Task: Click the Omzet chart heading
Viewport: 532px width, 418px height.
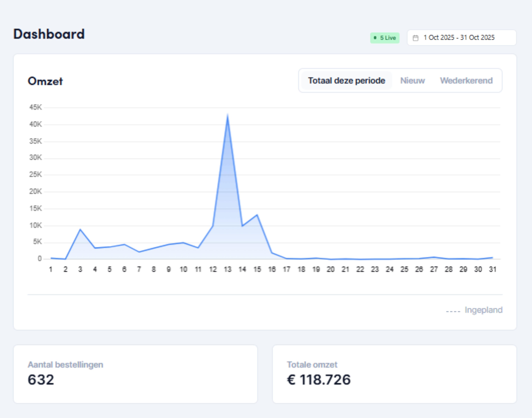Action: pyautogui.click(x=45, y=81)
